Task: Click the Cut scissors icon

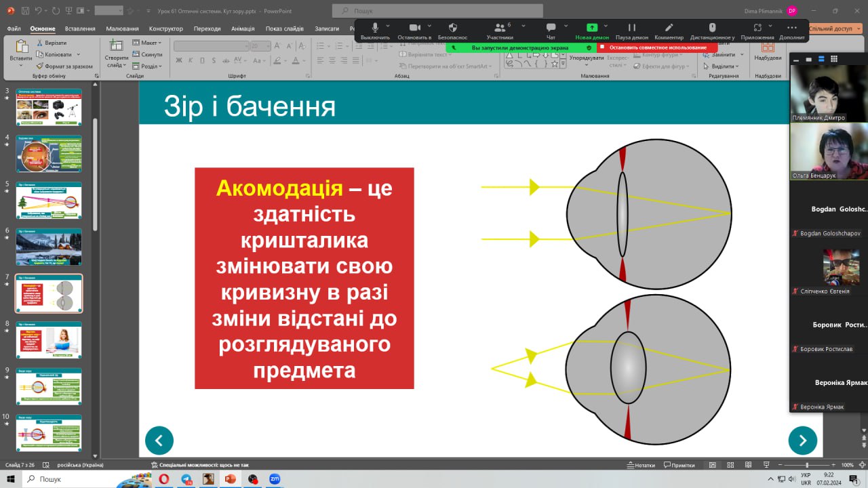Action: (39, 43)
